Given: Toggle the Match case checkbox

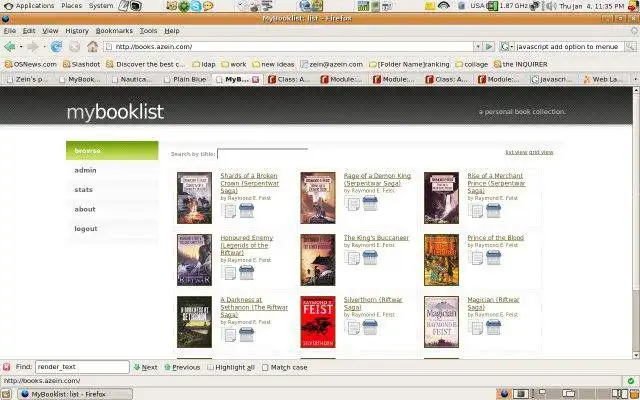Looking at the screenshot, I should click(x=265, y=367).
